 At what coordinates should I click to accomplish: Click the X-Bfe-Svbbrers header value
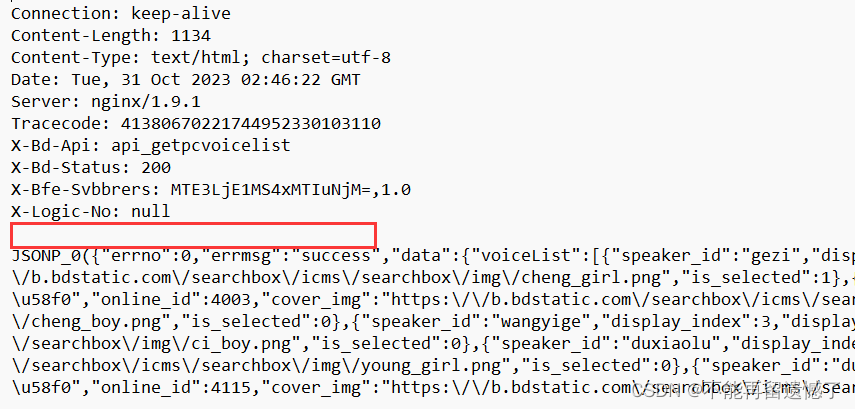click(x=291, y=190)
